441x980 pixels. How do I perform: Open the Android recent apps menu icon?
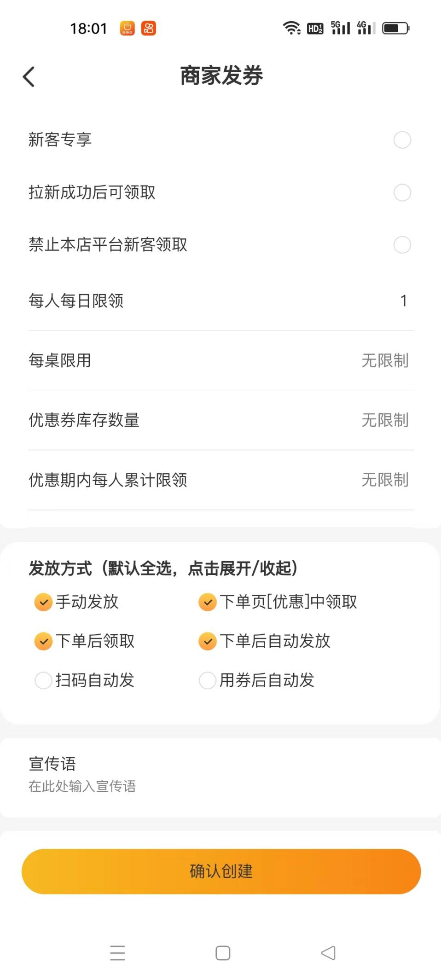(117, 952)
